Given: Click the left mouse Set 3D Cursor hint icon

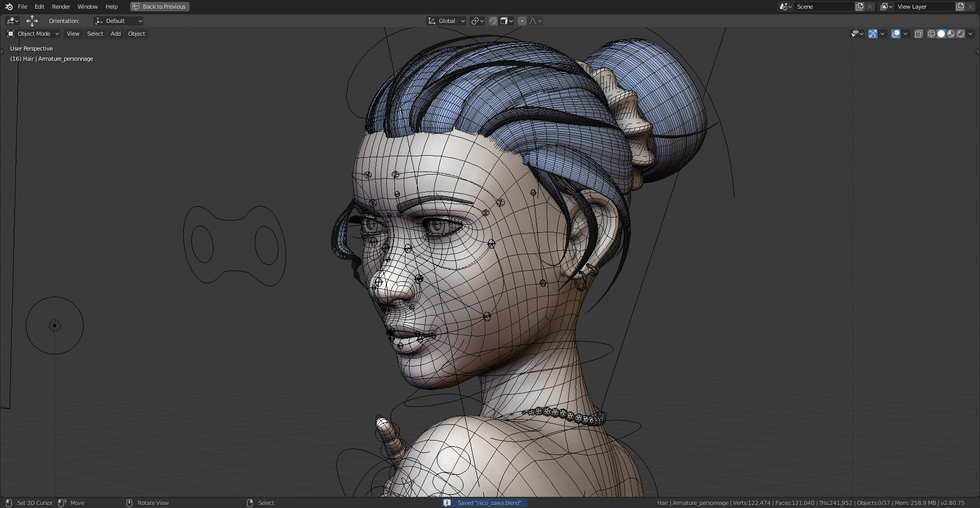Looking at the screenshot, I should tap(9, 503).
